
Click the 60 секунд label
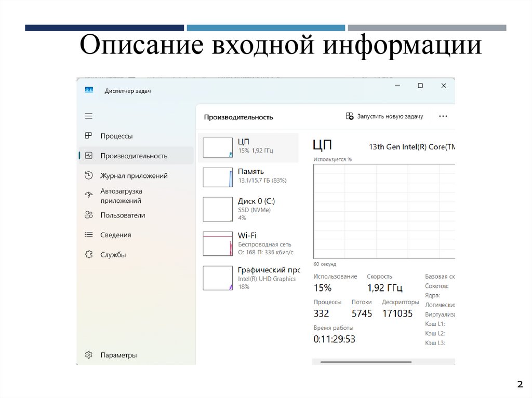pos(325,264)
